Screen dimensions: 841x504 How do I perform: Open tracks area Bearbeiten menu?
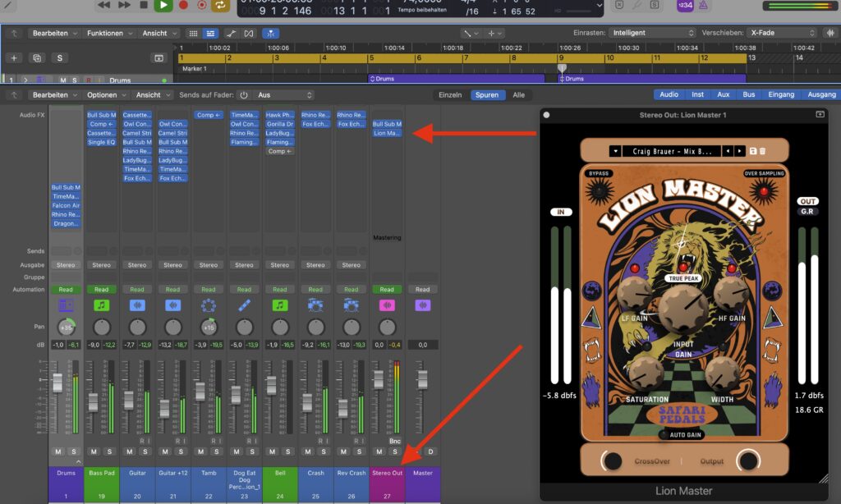[55, 33]
